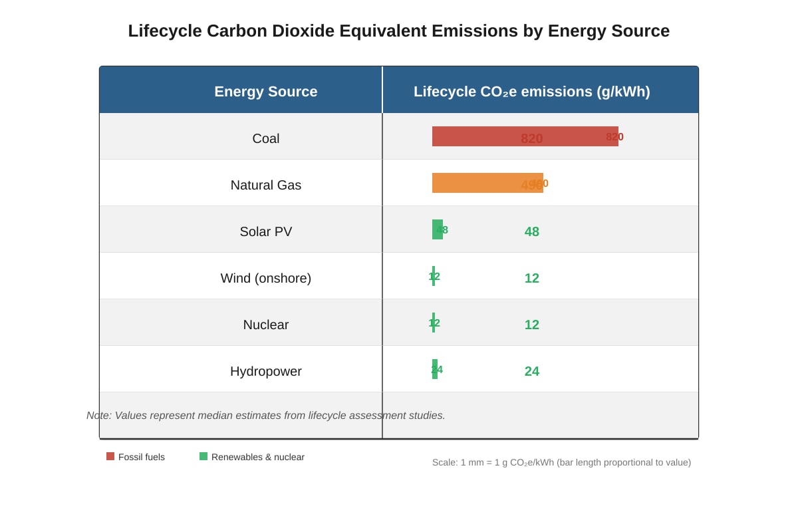798x532 pixels.
Task: Click the green Renewables & nuclear legend swatch
Action: pos(203,456)
